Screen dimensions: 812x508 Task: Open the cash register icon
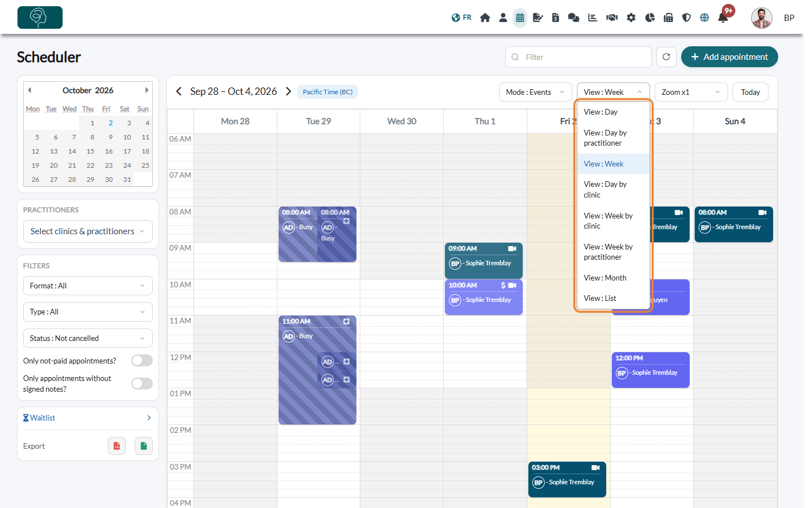[x=668, y=17]
